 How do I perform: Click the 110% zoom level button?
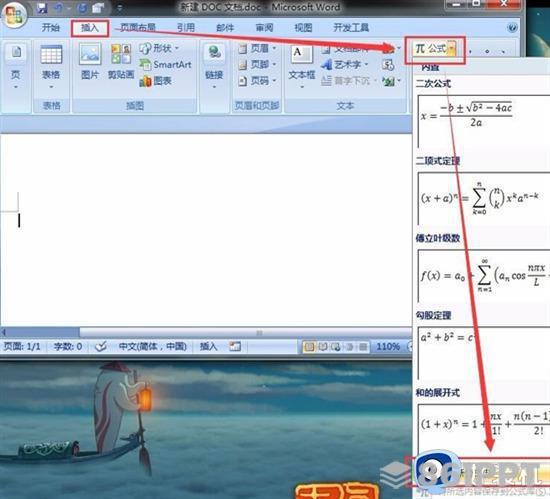[388, 347]
